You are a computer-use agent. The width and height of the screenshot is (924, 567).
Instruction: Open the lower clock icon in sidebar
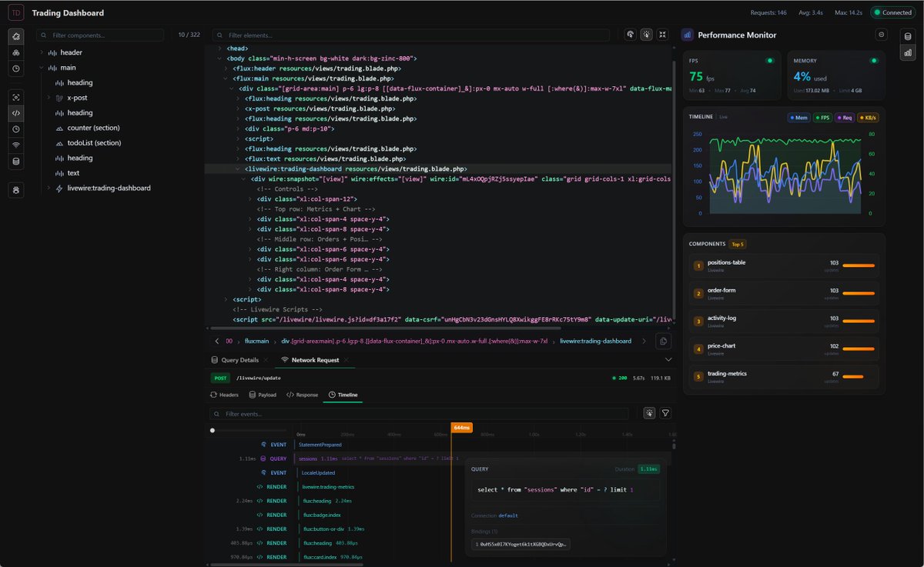[x=16, y=129]
